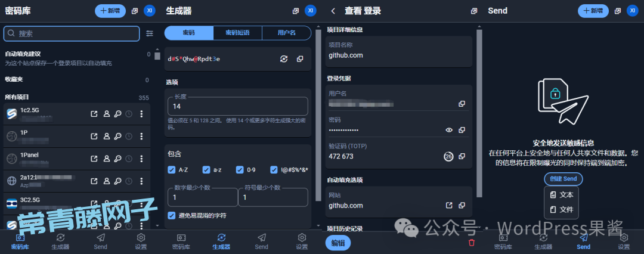This screenshot has height=254, width=644.
Task: Toggle A-Z uppercase checkbox
Action: (172, 170)
